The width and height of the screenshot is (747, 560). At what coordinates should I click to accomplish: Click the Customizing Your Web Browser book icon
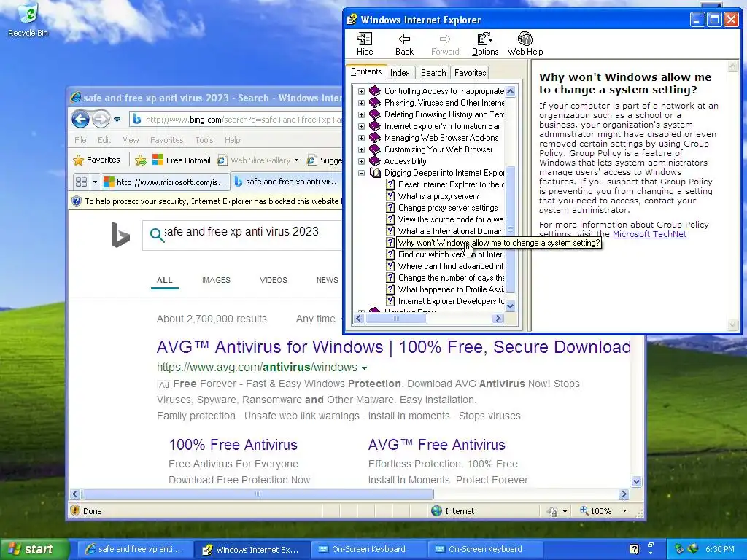(375, 149)
